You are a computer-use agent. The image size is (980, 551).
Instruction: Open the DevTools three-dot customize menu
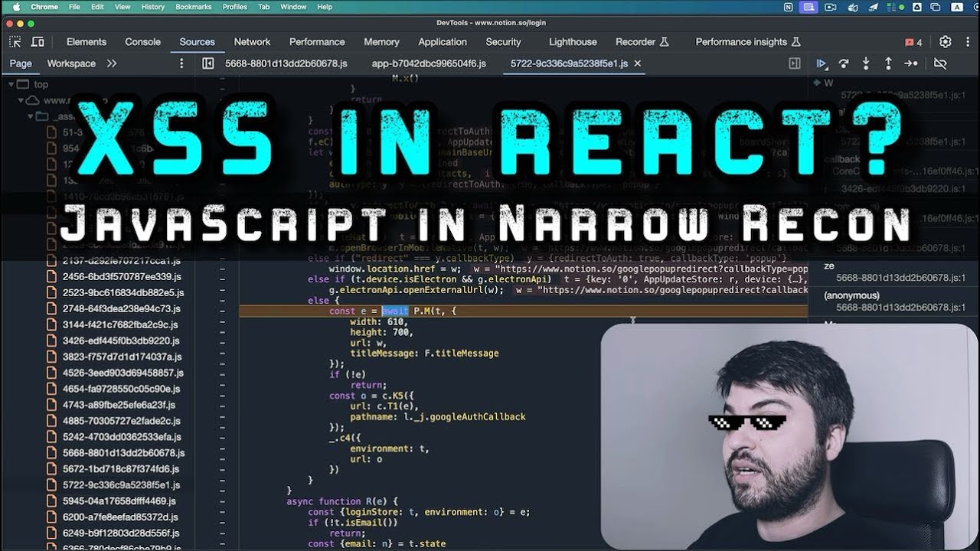click(x=967, y=42)
